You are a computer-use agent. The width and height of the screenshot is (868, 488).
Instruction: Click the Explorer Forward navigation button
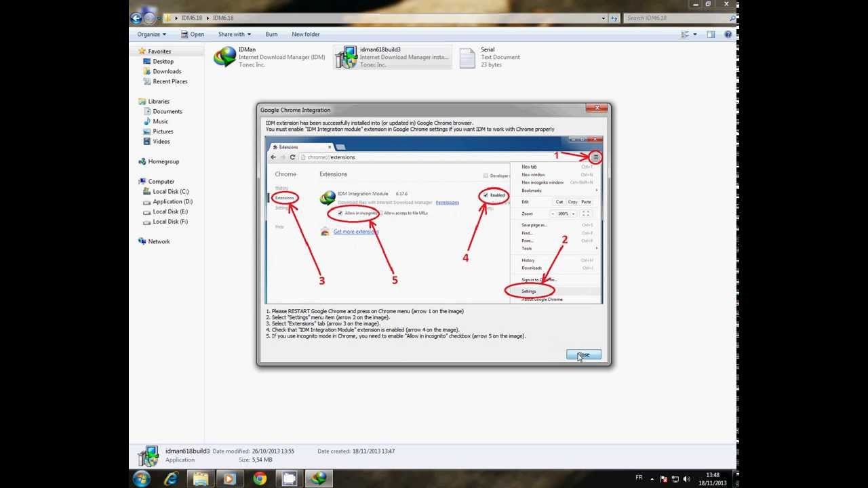point(149,18)
